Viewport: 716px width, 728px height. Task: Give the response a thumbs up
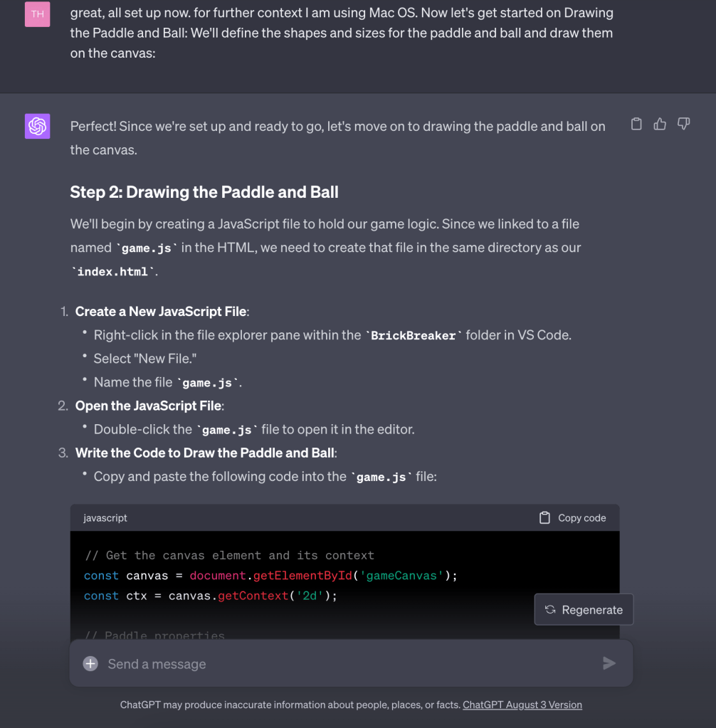click(x=660, y=125)
